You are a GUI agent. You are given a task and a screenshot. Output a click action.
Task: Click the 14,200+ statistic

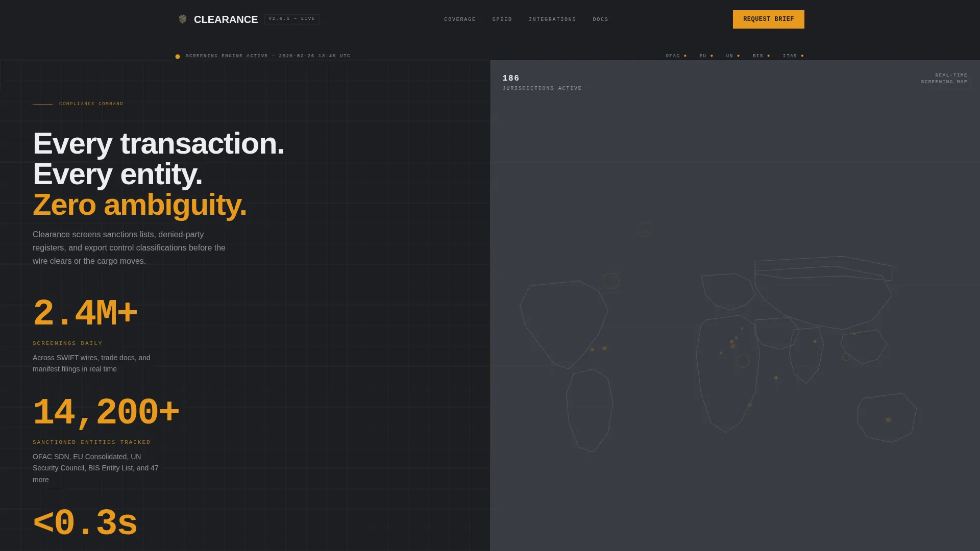pos(106,412)
